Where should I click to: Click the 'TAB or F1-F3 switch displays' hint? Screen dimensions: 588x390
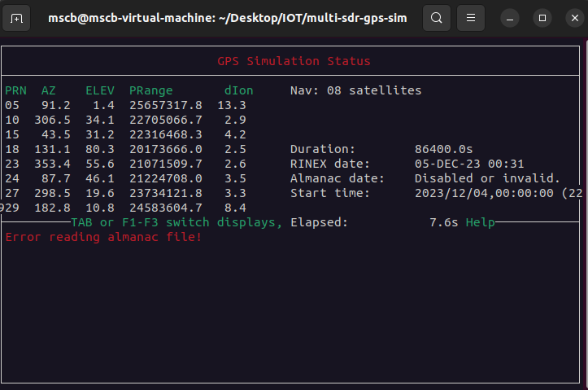[x=176, y=222]
